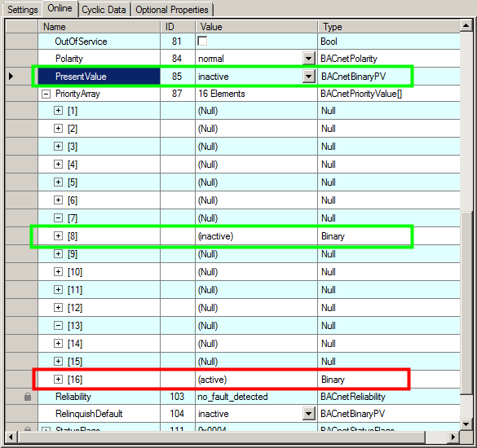The image size is (477, 448).
Task: Expand priority element [11]
Action: [x=58, y=290]
